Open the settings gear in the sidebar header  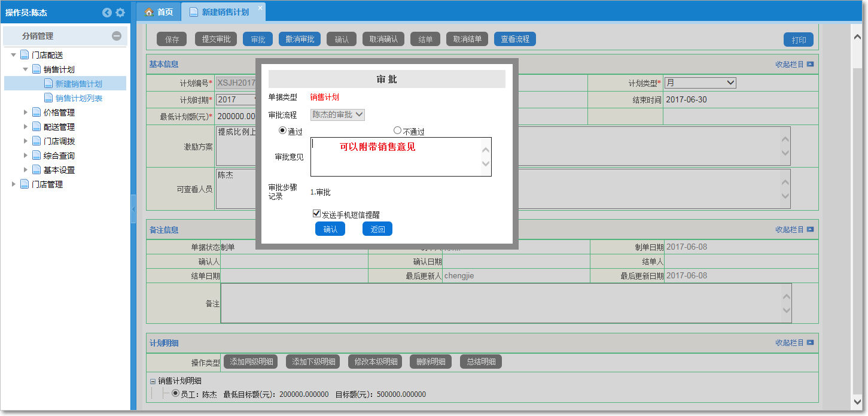pyautogui.click(x=120, y=12)
